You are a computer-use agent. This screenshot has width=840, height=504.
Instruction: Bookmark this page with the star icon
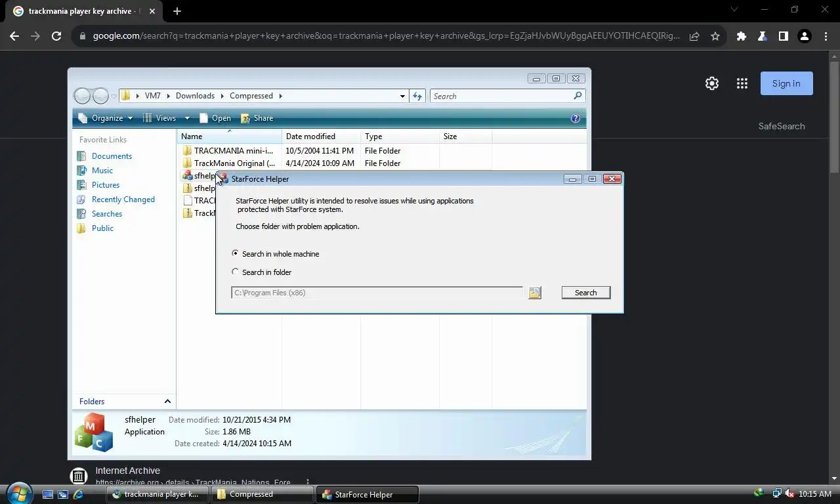tap(715, 36)
